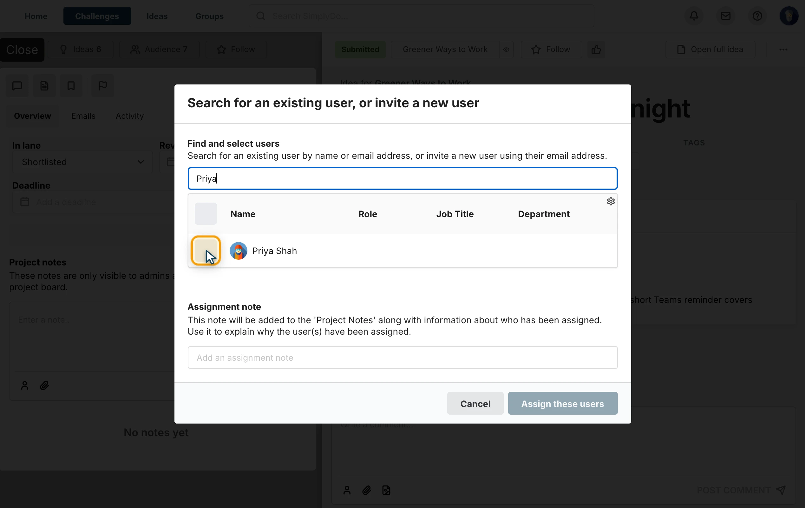The width and height of the screenshot is (812, 508).
Task: Follow the challenge via left Follow button
Action: (x=236, y=50)
